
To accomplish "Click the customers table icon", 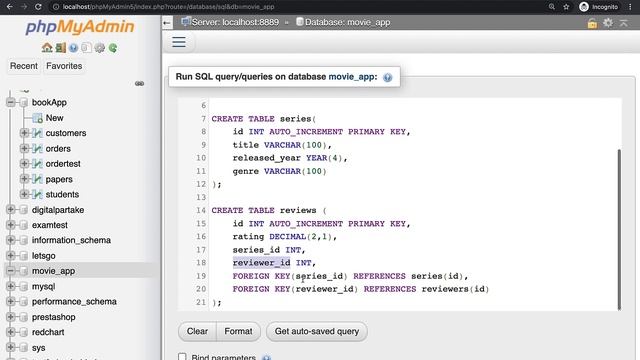I will tap(37, 133).
